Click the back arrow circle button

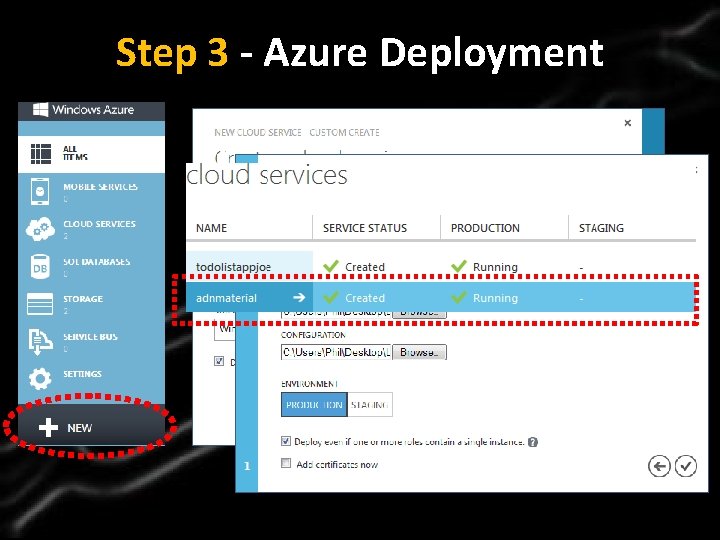[x=659, y=467]
